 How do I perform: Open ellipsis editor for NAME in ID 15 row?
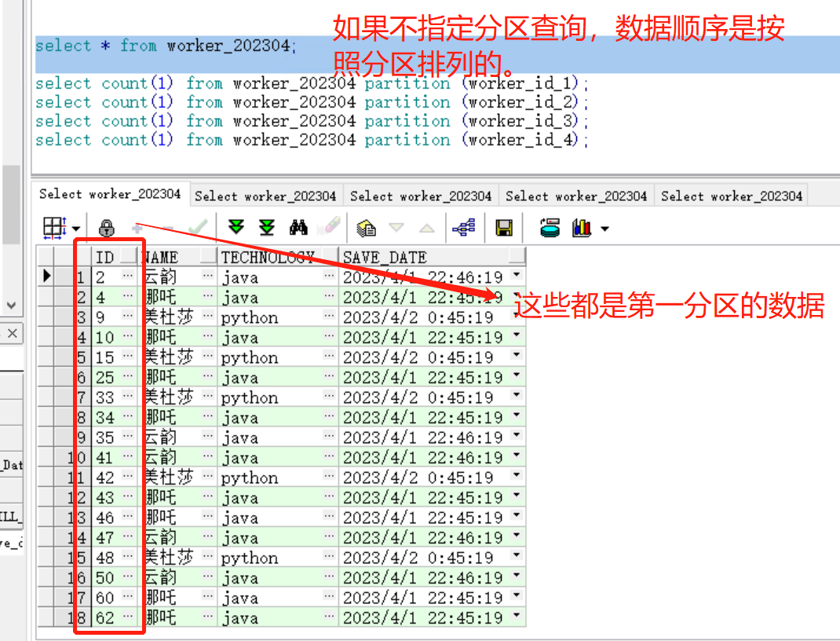pyautogui.click(x=208, y=356)
